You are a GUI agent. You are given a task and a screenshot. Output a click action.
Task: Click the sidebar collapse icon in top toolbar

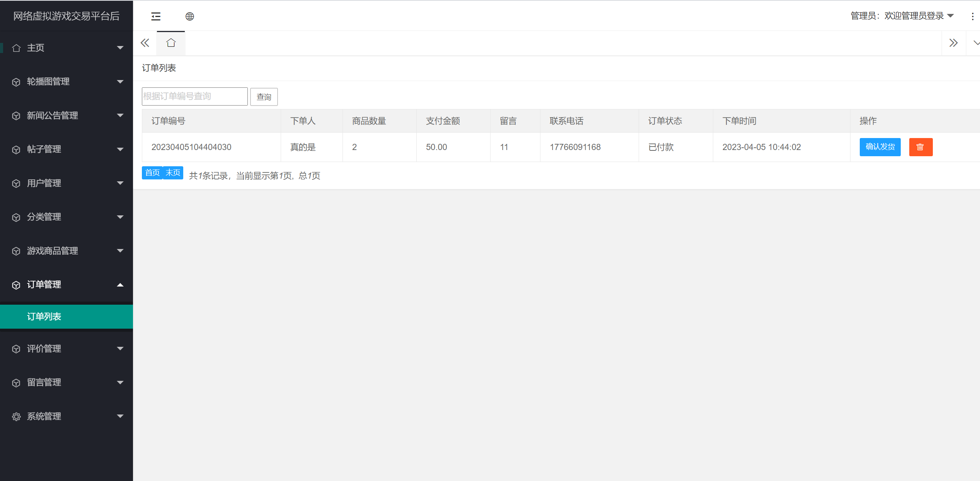click(156, 16)
